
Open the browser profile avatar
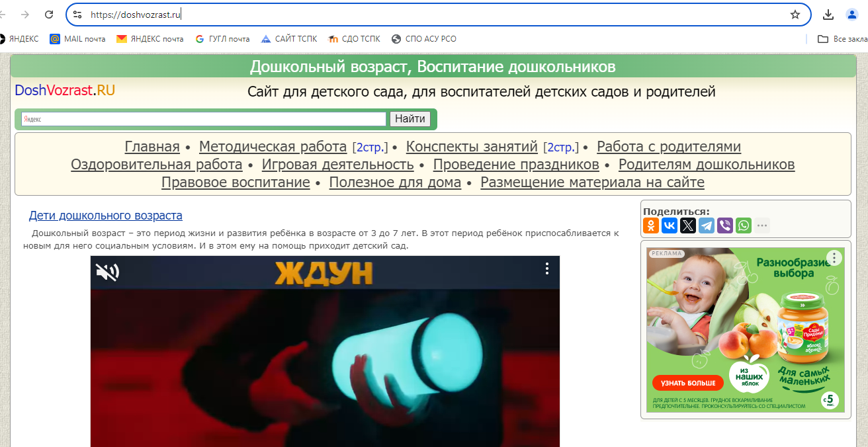(x=852, y=15)
